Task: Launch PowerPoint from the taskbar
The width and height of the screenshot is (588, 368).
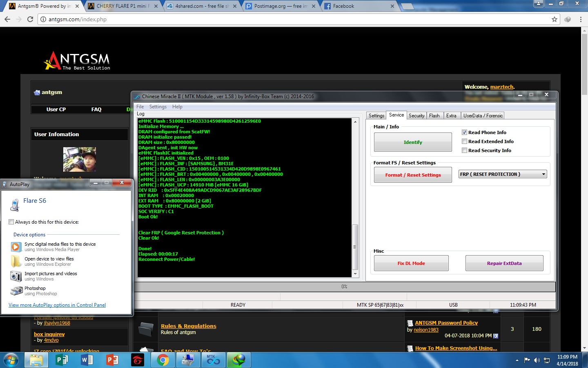Action: point(112,360)
